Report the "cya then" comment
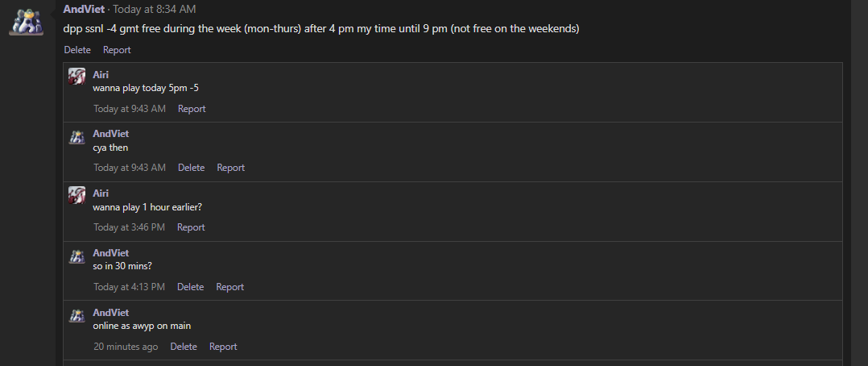The image size is (868, 366). tap(230, 168)
